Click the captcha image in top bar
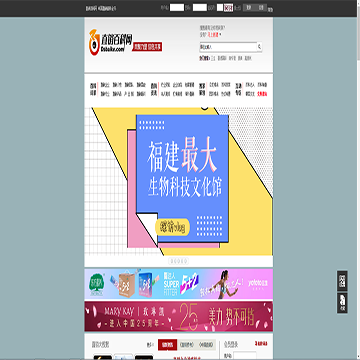Image resolution: width=360 pixels, height=360 pixels. click(x=228, y=8)
